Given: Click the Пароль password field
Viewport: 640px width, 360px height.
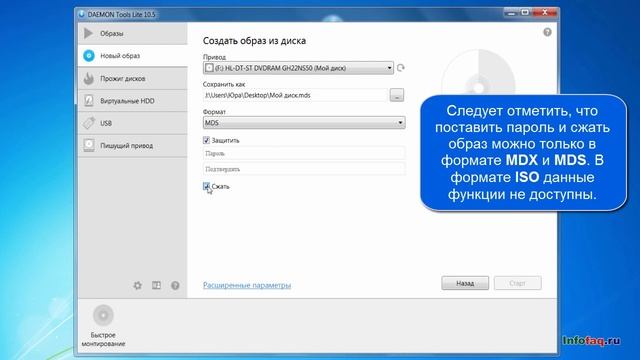Looking at the screenshot, I should point(304,153).
